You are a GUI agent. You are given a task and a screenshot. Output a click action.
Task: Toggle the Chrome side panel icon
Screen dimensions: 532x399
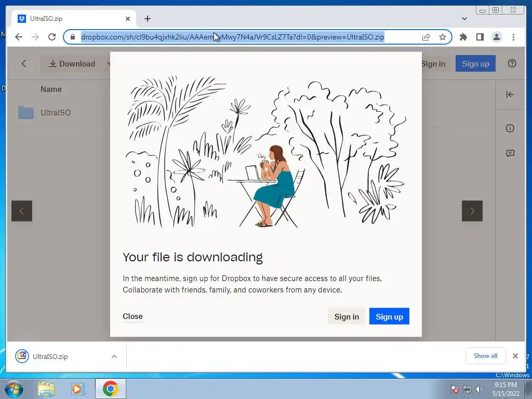480,37
